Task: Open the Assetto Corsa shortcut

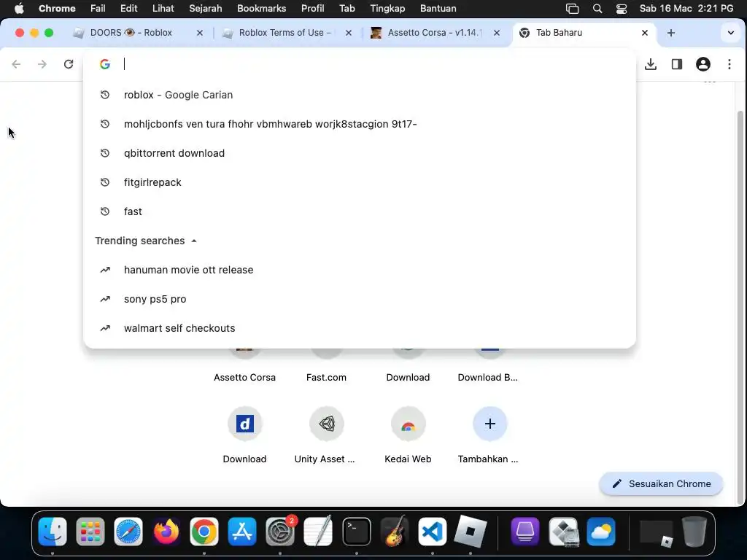Action: click(x=245, y=377)
